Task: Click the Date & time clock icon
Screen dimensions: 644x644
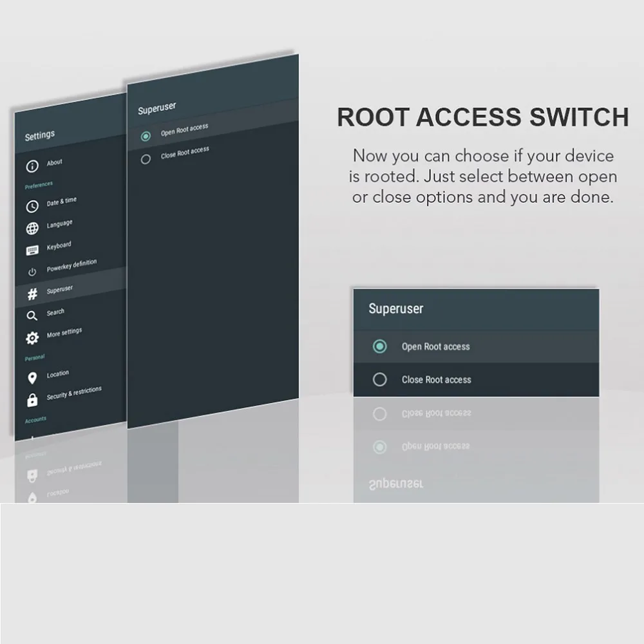Action: 32,206
